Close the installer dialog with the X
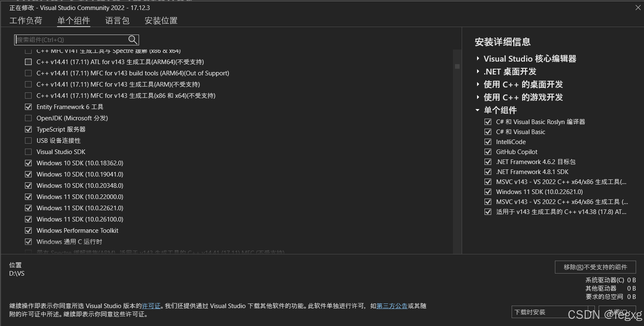This screenshot has height=326, width=644. click(x=638, y=7)
